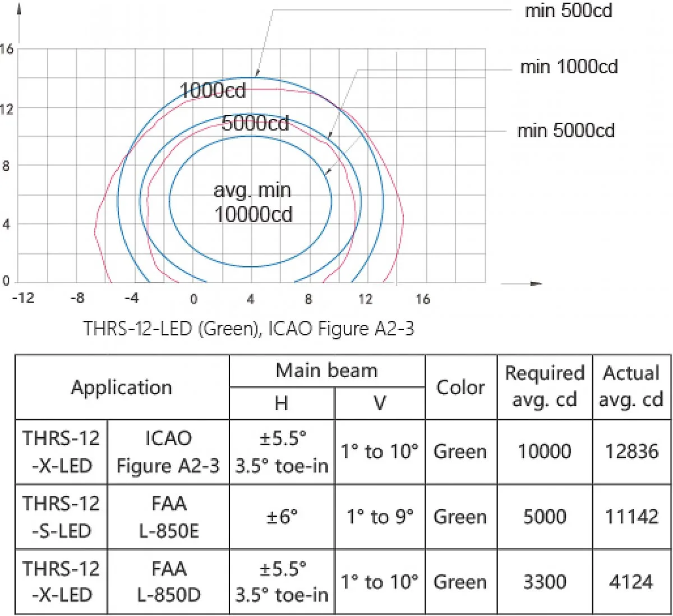Select the '1000cd' contour label inside chart
This screenshot has height=616, width=673.
point(213,91)
